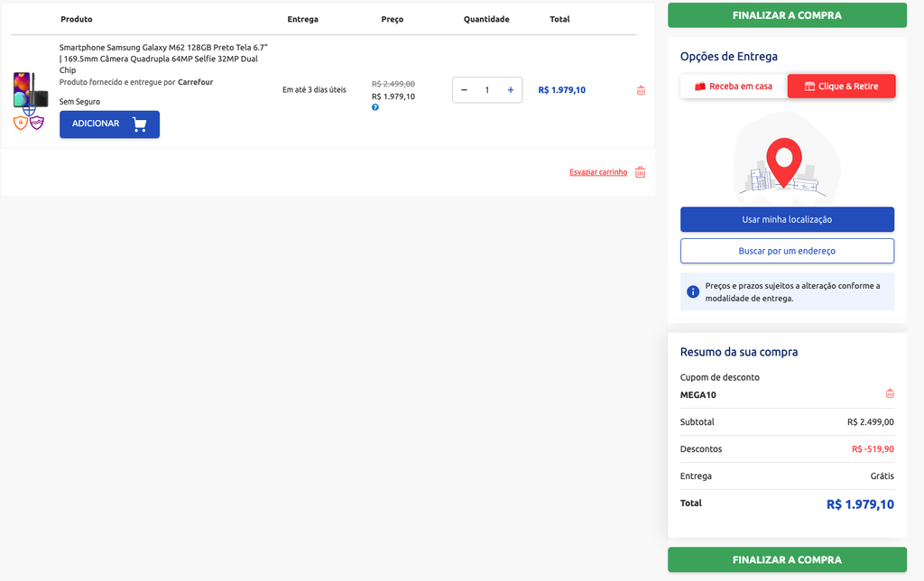Click Usar minha localização button
The width and height of the screenshot is (924, 581).
(x=787, y=219)
